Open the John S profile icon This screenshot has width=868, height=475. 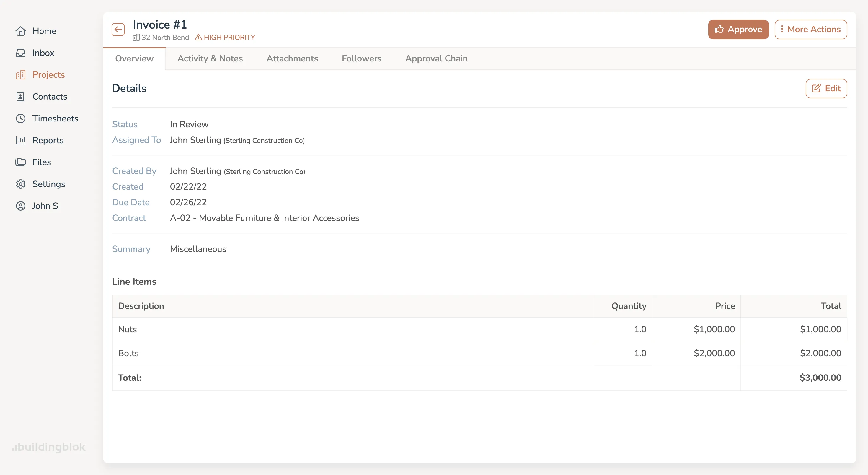pyautogui.click(x=21, y=206)
